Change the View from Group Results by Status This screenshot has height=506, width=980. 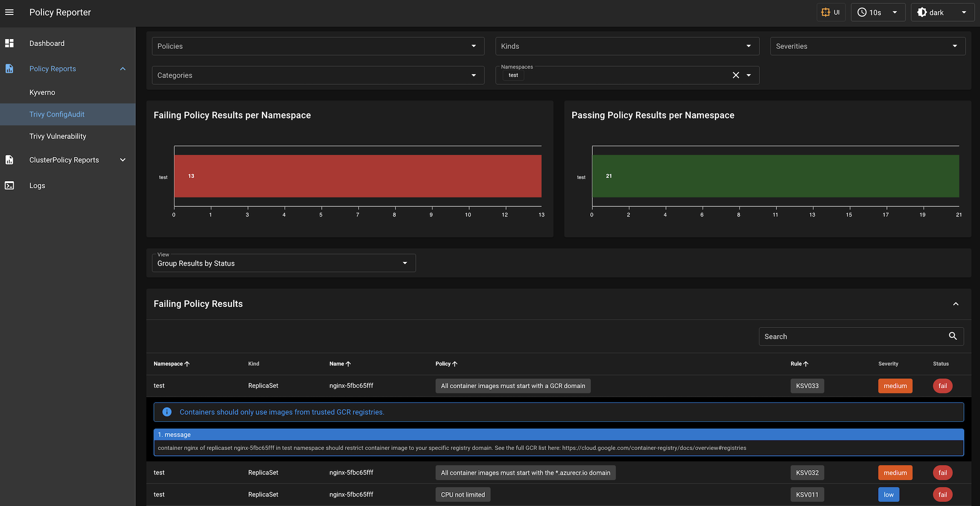(404, 263)
